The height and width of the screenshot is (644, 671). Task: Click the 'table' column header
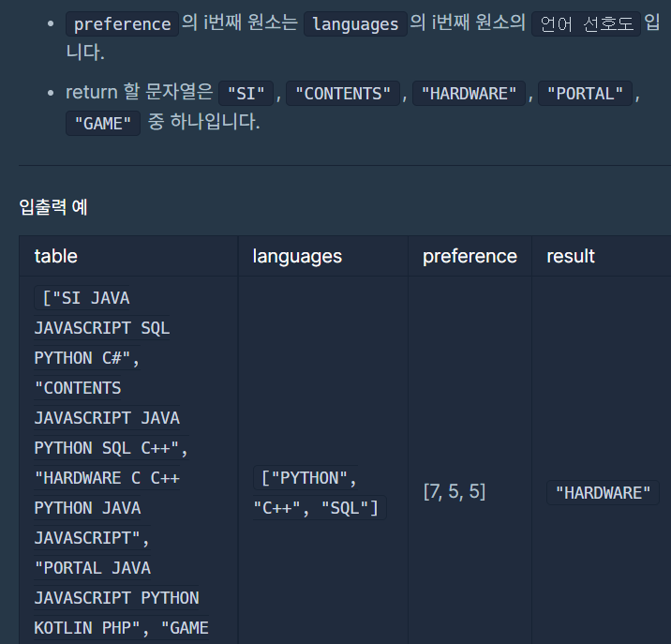coord(55,256)
